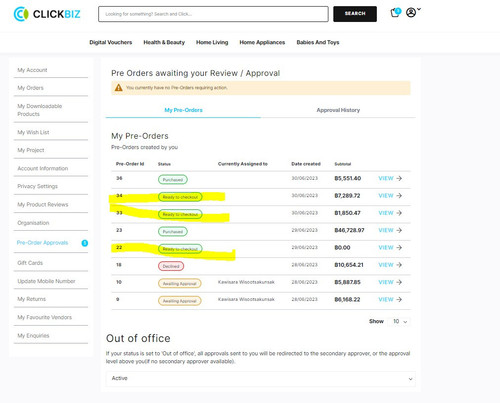Click assignee name in order 10 row
Viewport: 500px width, 403px height.
tap(246, 282)
